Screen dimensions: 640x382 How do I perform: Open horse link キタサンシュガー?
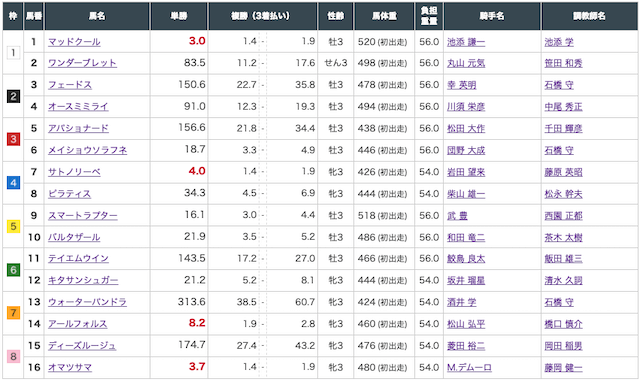83,280
